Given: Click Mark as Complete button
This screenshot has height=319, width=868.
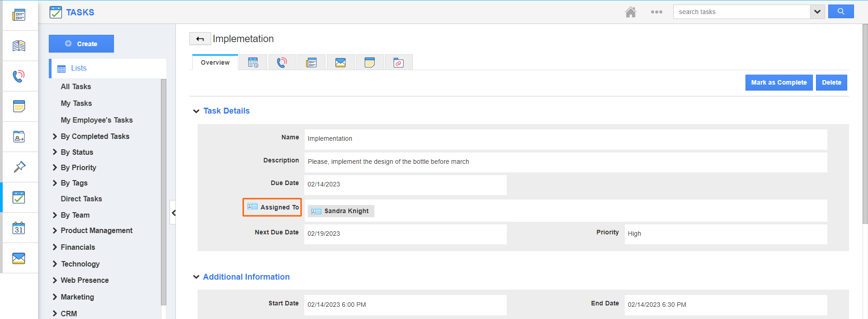Looking at the screenshot, I should 778,82.
